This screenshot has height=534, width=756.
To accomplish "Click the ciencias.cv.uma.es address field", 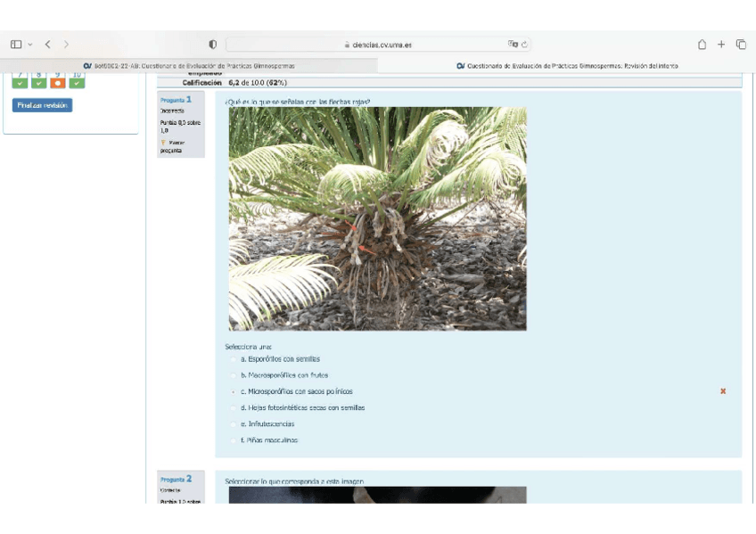I will tap(379, 45).
